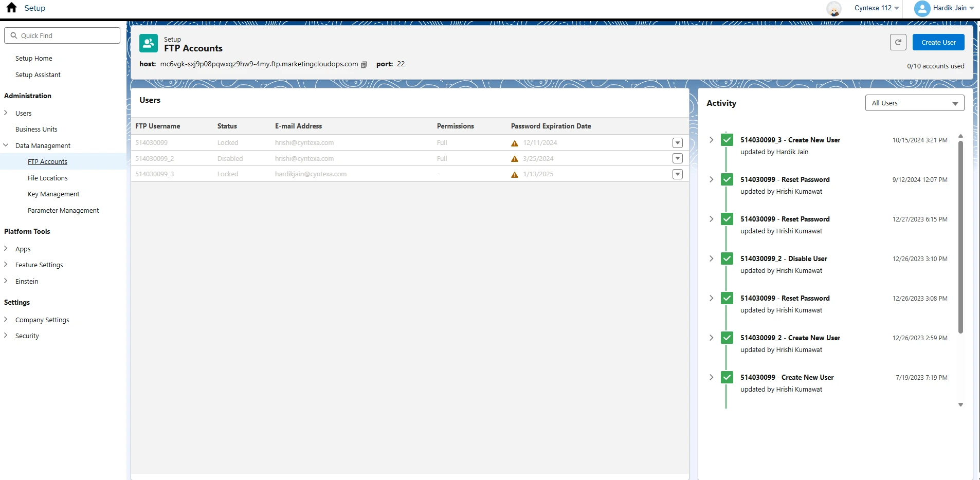This screenshot has width=980, height=480.
Task: Open the actions menu for user 514030099
Action: (x=677, y=143)
